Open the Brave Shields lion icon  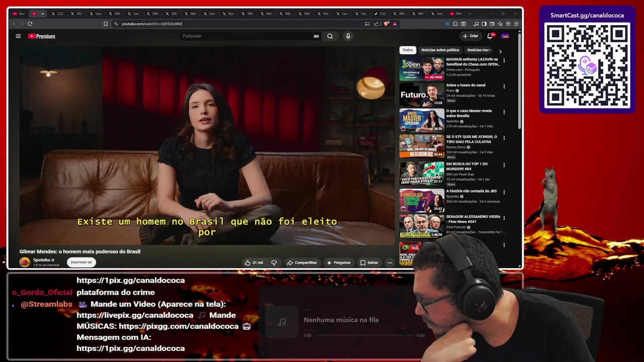pyautogui.click(x=386, y=24)
